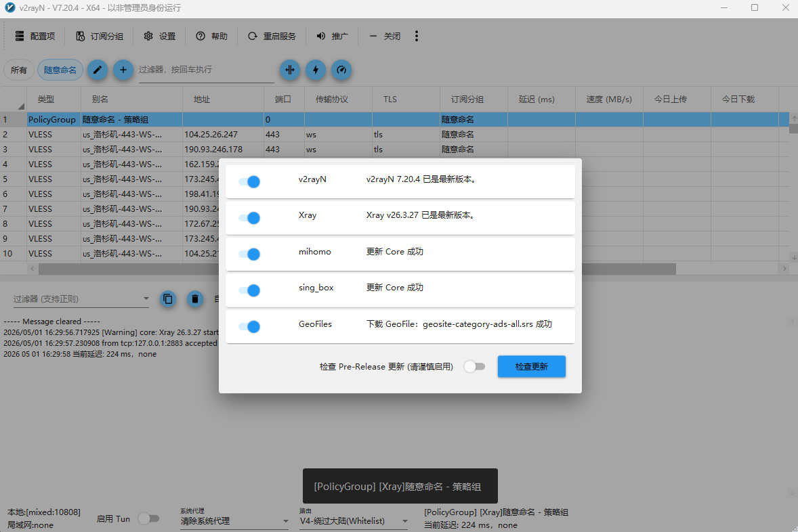Screen dimensions: 798x532
Task: Sort by the 延迟 (ms) column header
Action: (541, 99)
